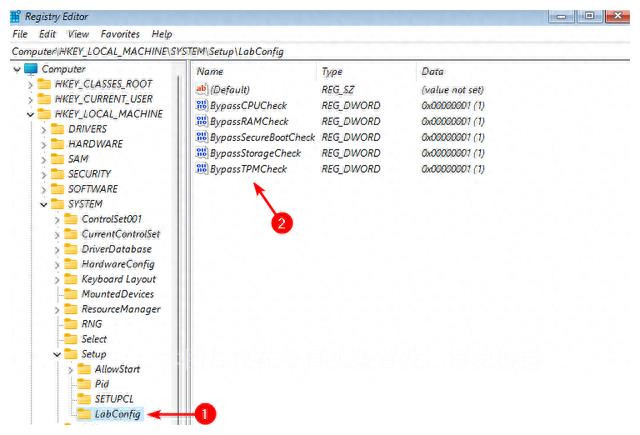
Task: Maximize the Registry Editor window
Action: point(589,16)
